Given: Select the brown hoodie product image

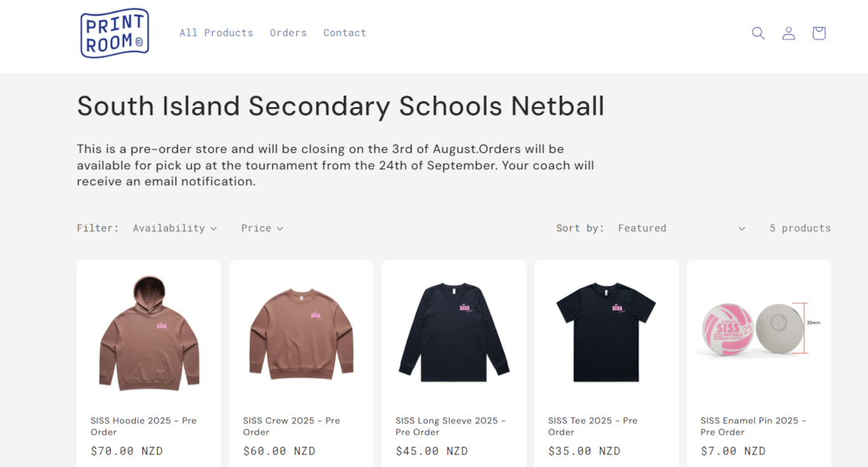Looking at the screenshot, I should pyautogui.click(x=149, y=333).
